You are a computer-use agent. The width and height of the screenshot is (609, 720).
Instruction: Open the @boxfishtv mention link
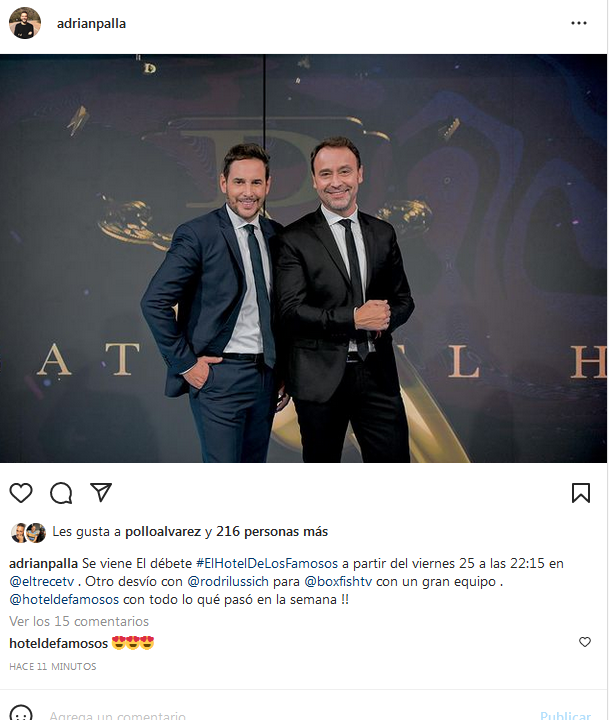(338, 581)
